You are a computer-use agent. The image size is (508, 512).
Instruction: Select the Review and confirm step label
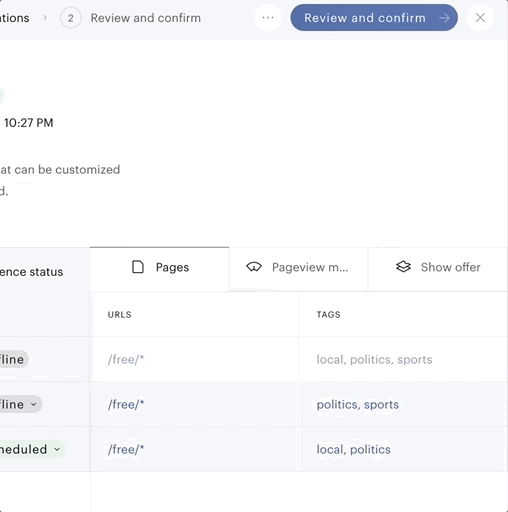tap(146, 18)
